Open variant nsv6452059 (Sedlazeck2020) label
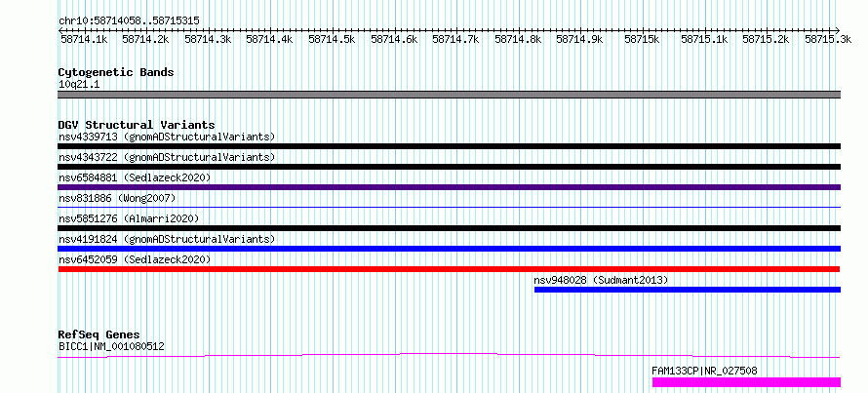The width and height of the screenshot is (868, 393). click(x=135, y=259)
